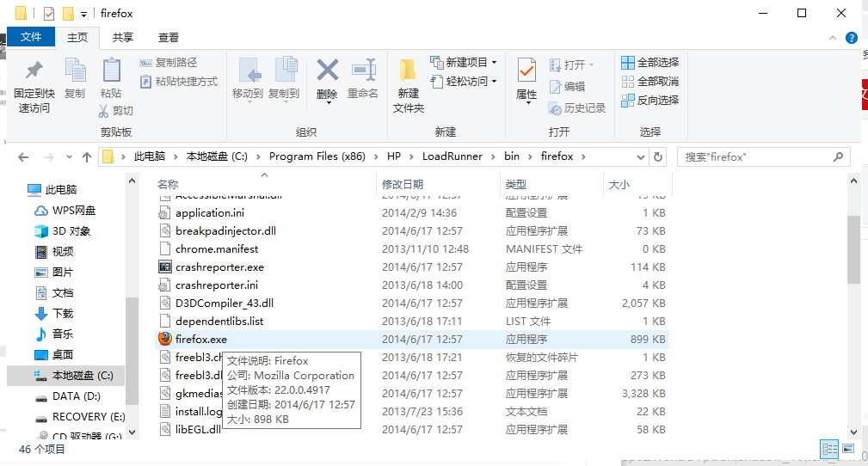Click the Delete (删除) red X icon
The height and width of the screenshot is (466, 868).
[328, 71]
